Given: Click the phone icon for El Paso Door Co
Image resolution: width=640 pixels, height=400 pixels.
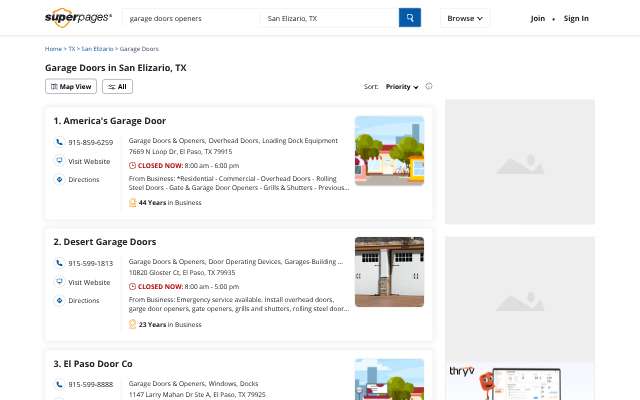Looking at the screenshot, I should click(x=59, y=384).
